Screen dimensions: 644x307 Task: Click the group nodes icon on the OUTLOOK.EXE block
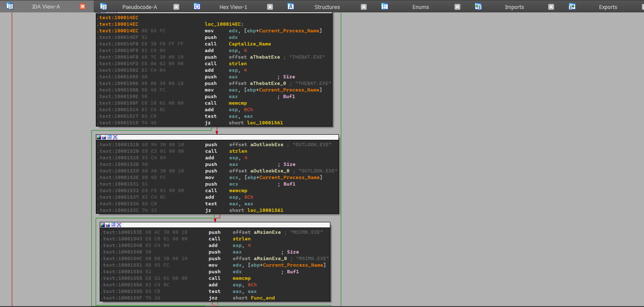[x=110, y=137]
